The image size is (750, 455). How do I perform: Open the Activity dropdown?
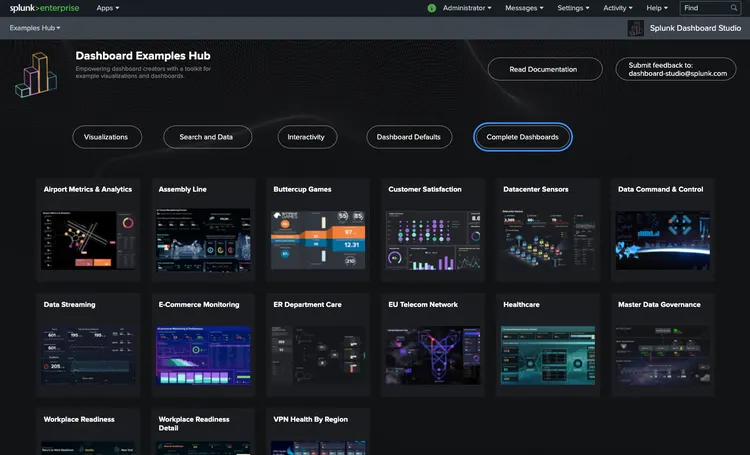[618, 8]
